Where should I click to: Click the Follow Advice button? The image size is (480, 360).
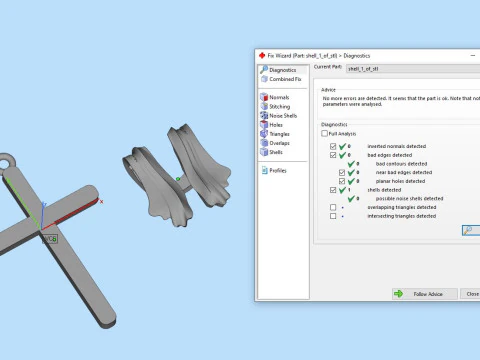pyautogui.click(x=425, y=294)
